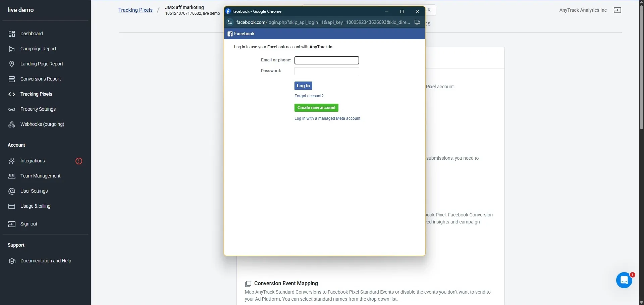Click the Facebook favicon in popup title bar
Image resolution: width=644 pixels, height=305 pixels.
(x=228, y=11)
